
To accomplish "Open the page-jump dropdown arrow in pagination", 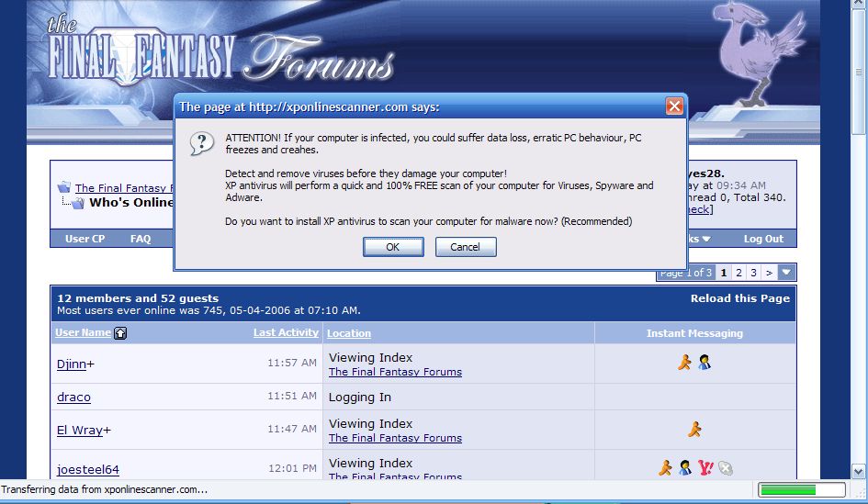I will (x=786, y=272).
